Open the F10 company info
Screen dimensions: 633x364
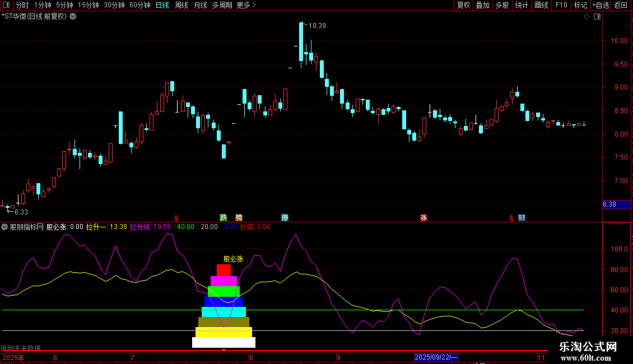pyautogui.click(x=561, y=5)
